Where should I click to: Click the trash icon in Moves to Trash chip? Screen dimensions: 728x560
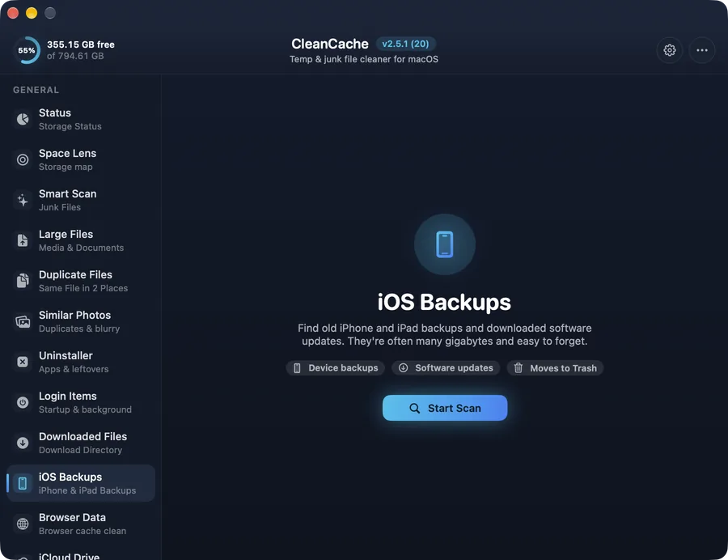[x=518, y=367]
